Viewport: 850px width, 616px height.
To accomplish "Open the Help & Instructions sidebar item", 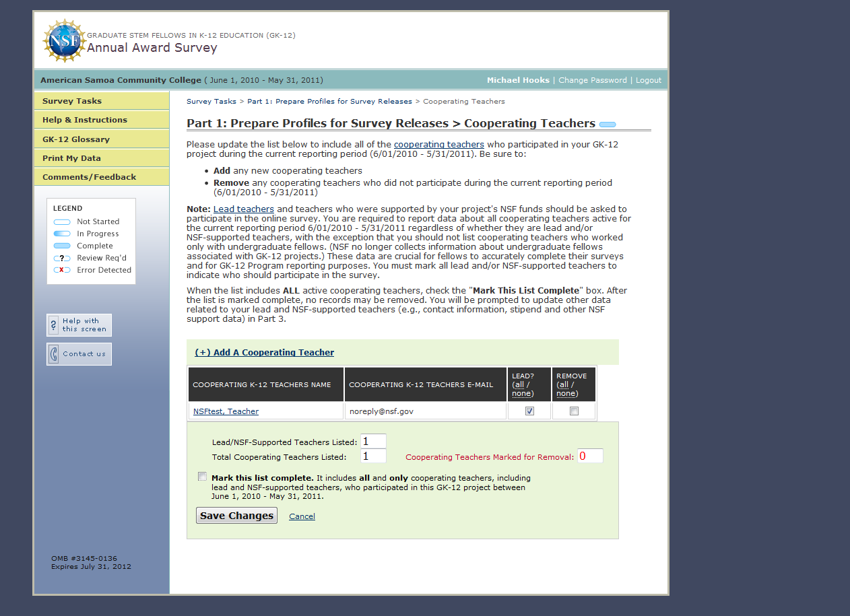I will (x=102, y=120).
